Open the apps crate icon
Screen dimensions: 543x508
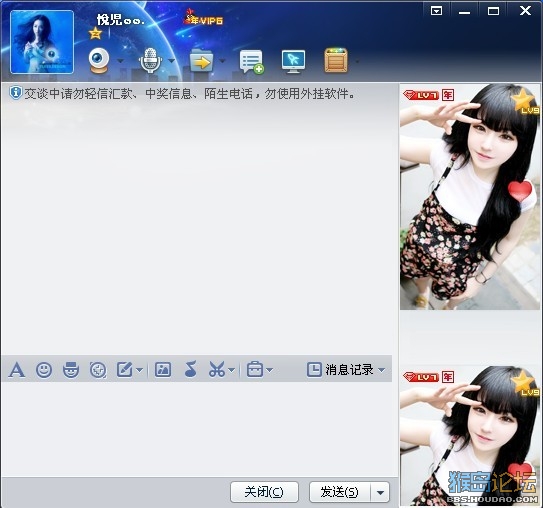336,61
